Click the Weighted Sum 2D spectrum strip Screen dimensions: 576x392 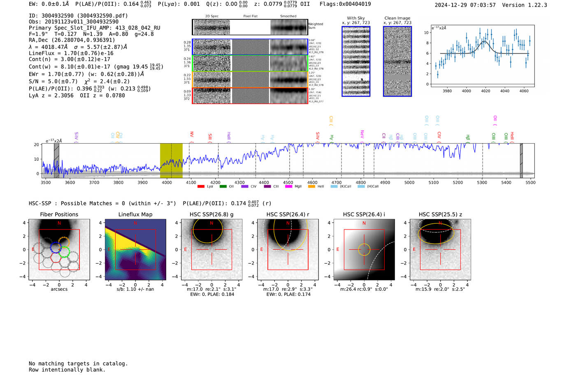250,27
